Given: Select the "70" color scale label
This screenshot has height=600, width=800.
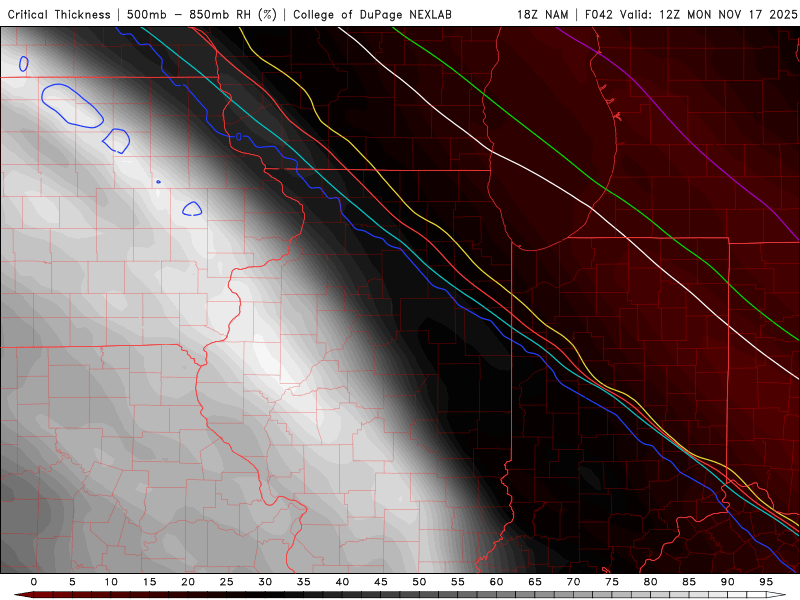Looking at the screenshot, I should [573, 582].
